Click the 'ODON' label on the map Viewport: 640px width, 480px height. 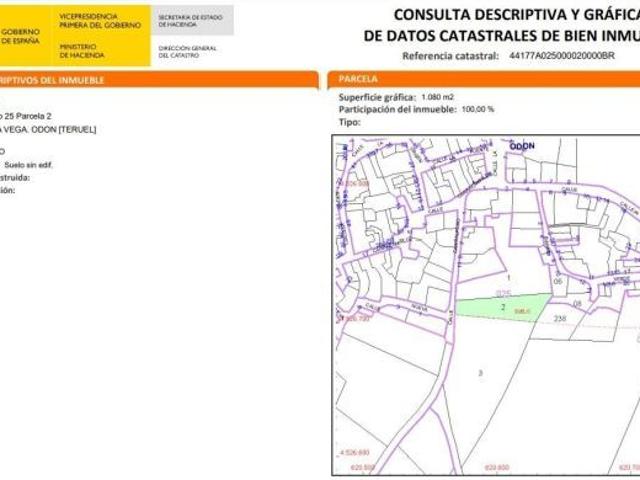pos(522,146)
